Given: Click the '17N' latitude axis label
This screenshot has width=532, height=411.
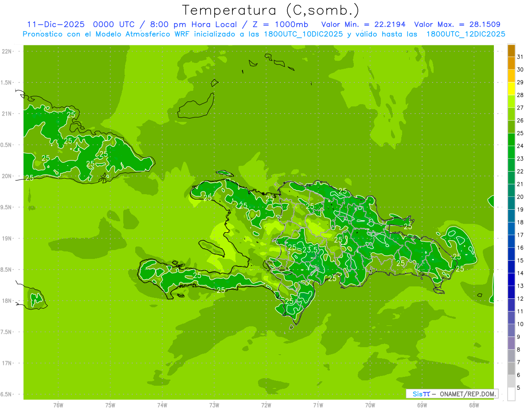Looking at the screenshot, I should point(8,363).
